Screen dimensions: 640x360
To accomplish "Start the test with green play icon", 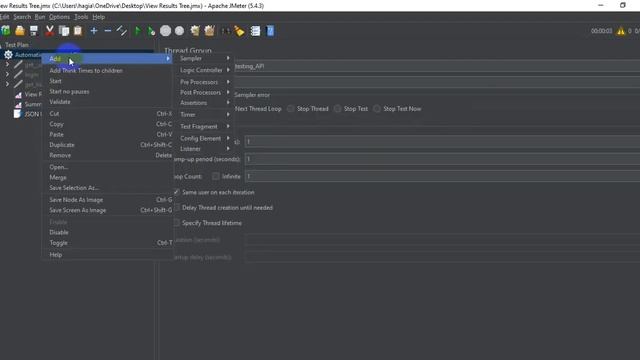I will tap(138, 31).
